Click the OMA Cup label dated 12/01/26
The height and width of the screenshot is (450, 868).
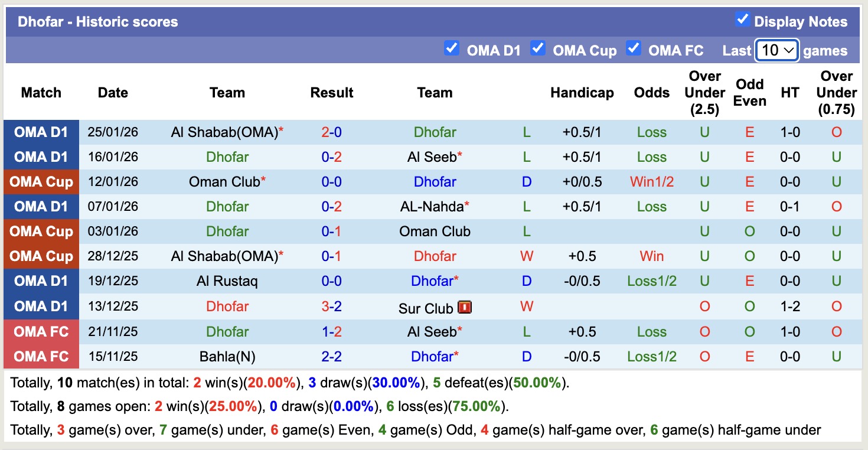pyautogui.click(x=41, y=182)
